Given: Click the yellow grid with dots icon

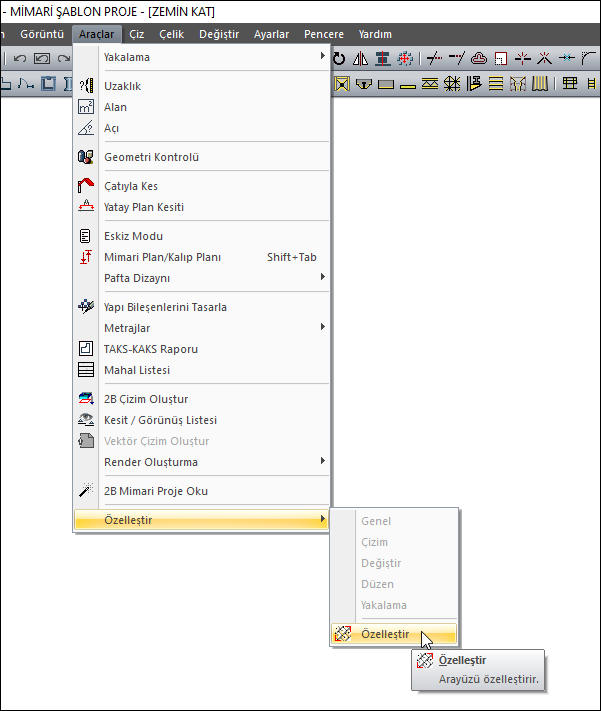Looking at the screenshot, I should click(x=452, y=84).
